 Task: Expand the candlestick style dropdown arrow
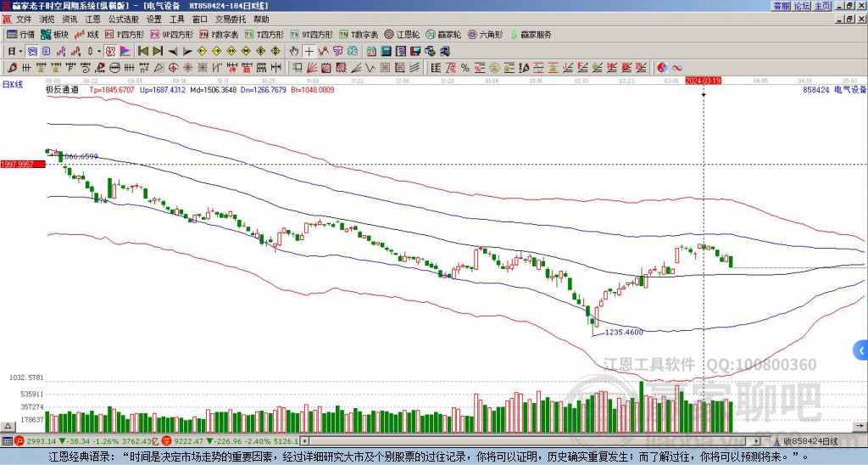tap(99, 52)
